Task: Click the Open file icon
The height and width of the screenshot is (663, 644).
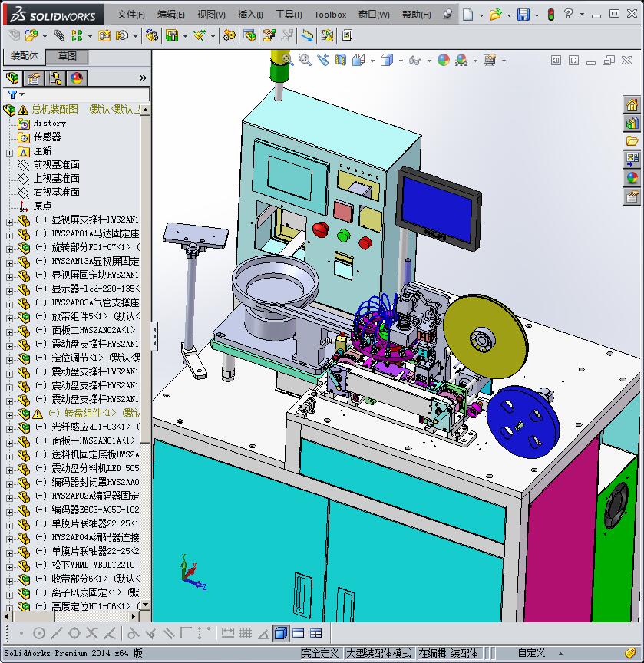Action: (495, 15)
